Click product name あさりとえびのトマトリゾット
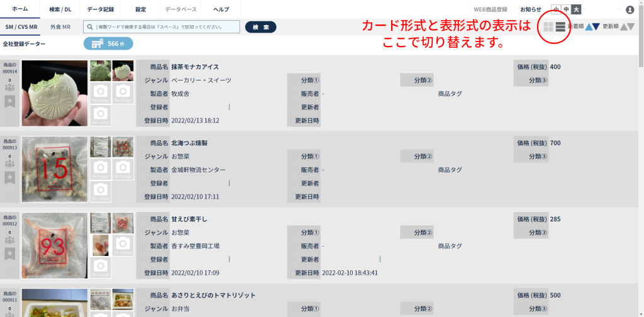Screen dimensions: 644x317 214,295
